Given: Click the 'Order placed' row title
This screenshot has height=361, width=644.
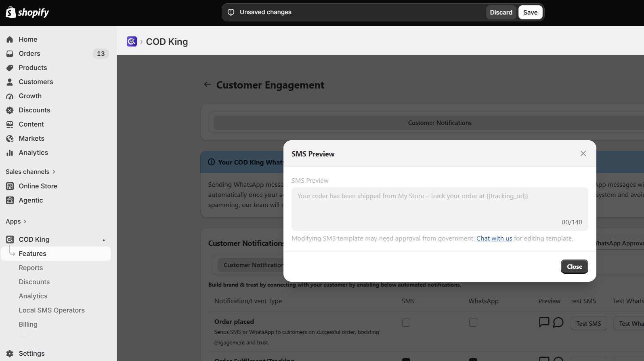Looking at the screenshot, I should [x=234, y=322].
